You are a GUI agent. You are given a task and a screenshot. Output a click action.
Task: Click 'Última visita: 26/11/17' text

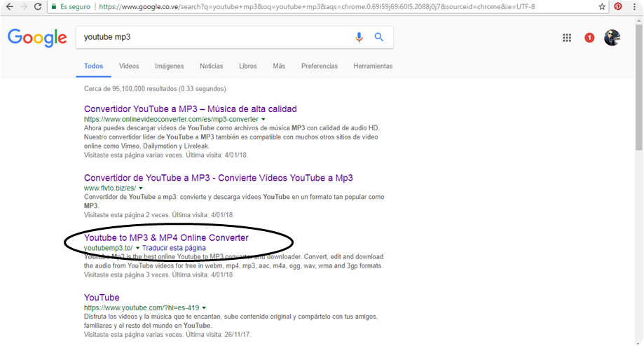click(x=218, y=335)
